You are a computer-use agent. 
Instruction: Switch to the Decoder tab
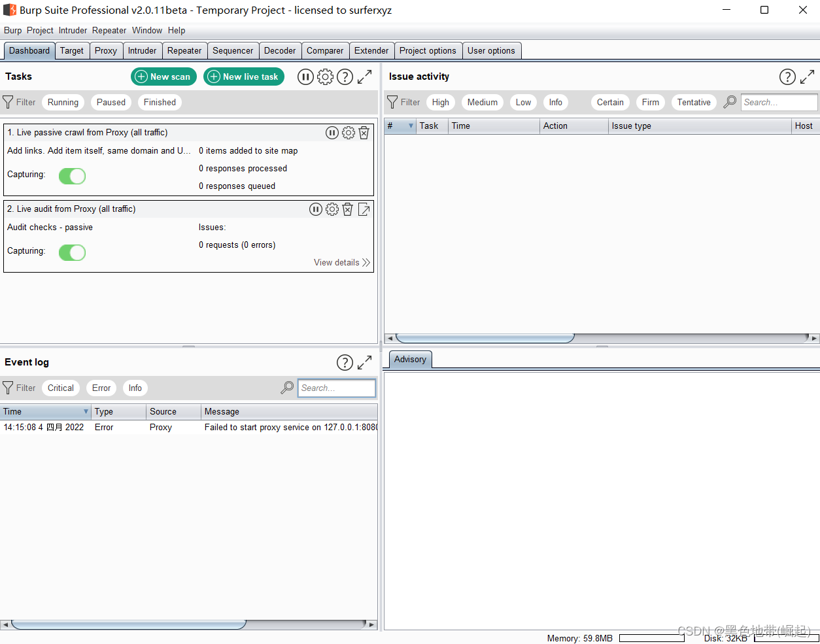[x=280, y=51]
